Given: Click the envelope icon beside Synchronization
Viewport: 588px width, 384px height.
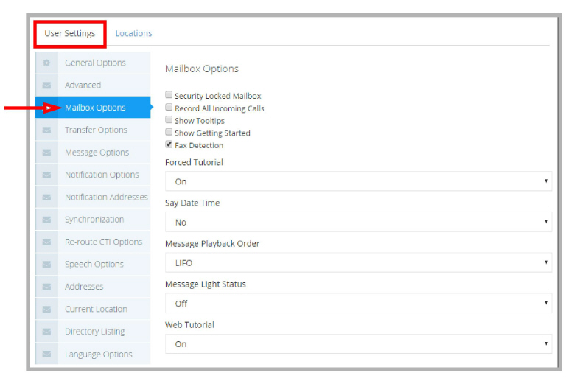Looking at the screenshot, I should click(46, 220).
